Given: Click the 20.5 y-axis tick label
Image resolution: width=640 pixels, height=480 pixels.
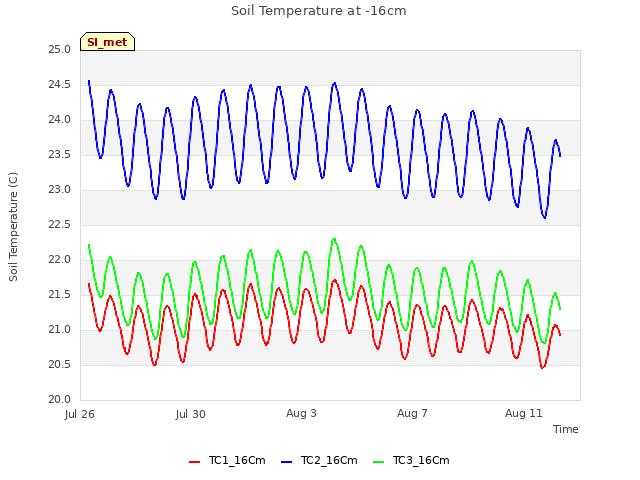Looking at the screenshot, I should click(60, 364).
